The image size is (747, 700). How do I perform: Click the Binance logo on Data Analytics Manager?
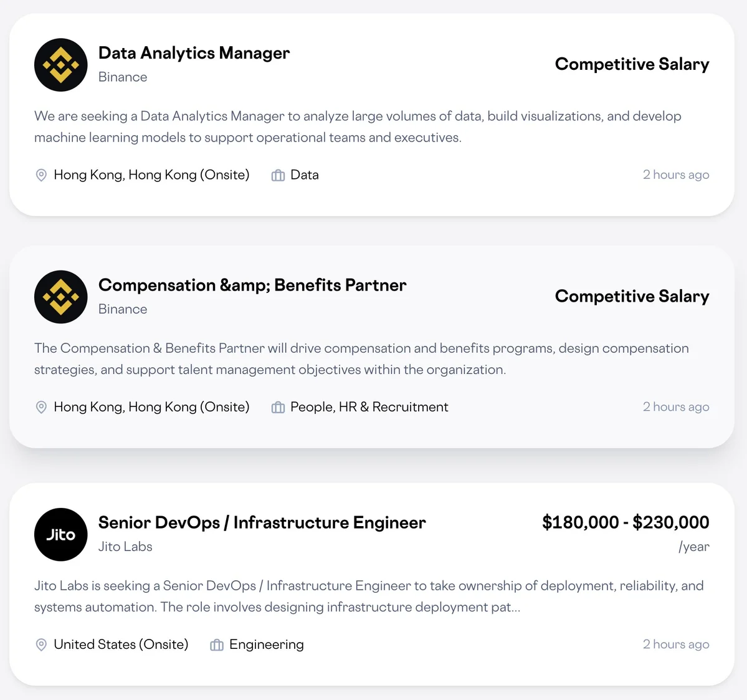(x=60, y=65)
